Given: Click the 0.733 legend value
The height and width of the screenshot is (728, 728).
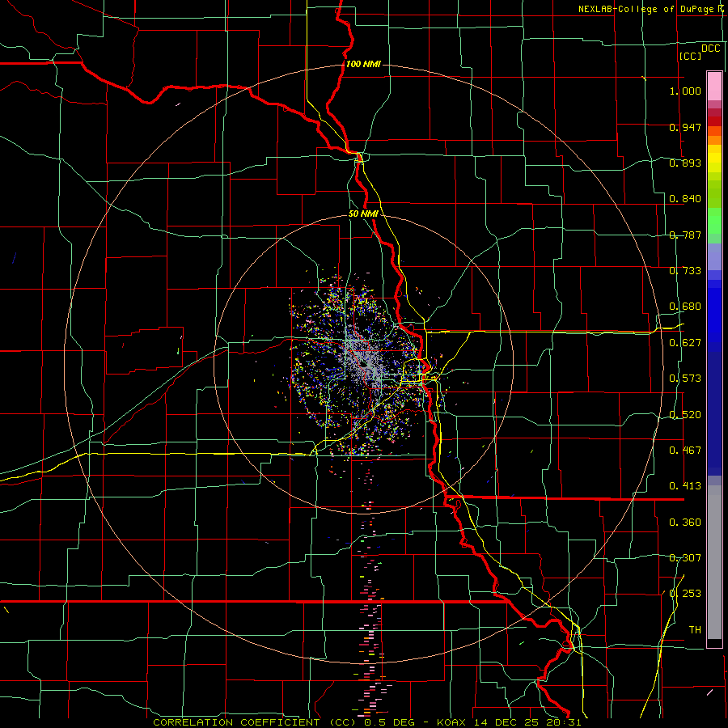Looking at the screenshot, I should coord(685,271).
